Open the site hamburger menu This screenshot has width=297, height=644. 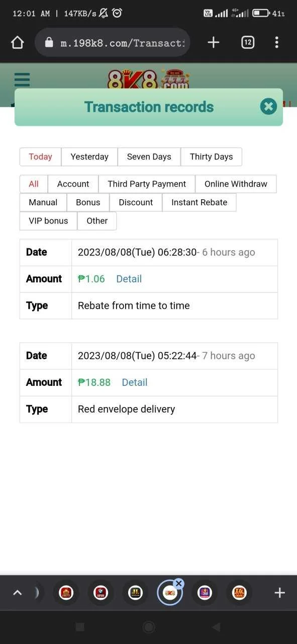pos(22,80)
